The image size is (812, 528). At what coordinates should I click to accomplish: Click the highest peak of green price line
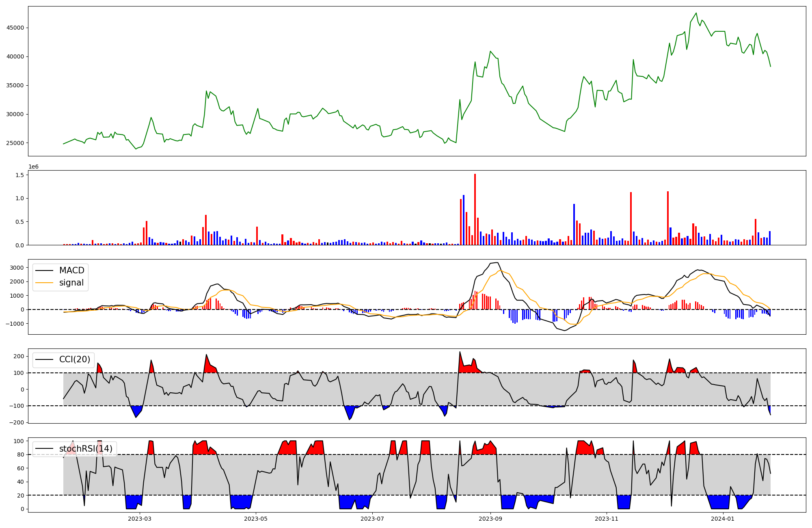pos(696,13)
